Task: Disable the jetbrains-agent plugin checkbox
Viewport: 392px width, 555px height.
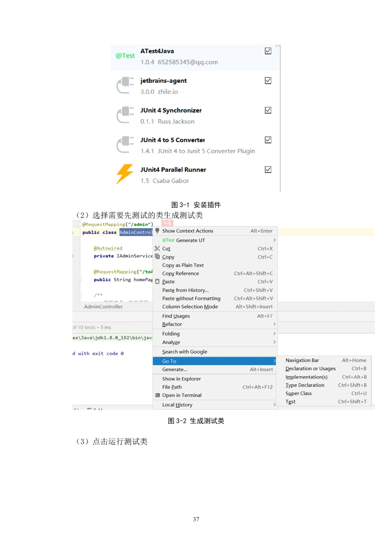Action: pos(268,80)
